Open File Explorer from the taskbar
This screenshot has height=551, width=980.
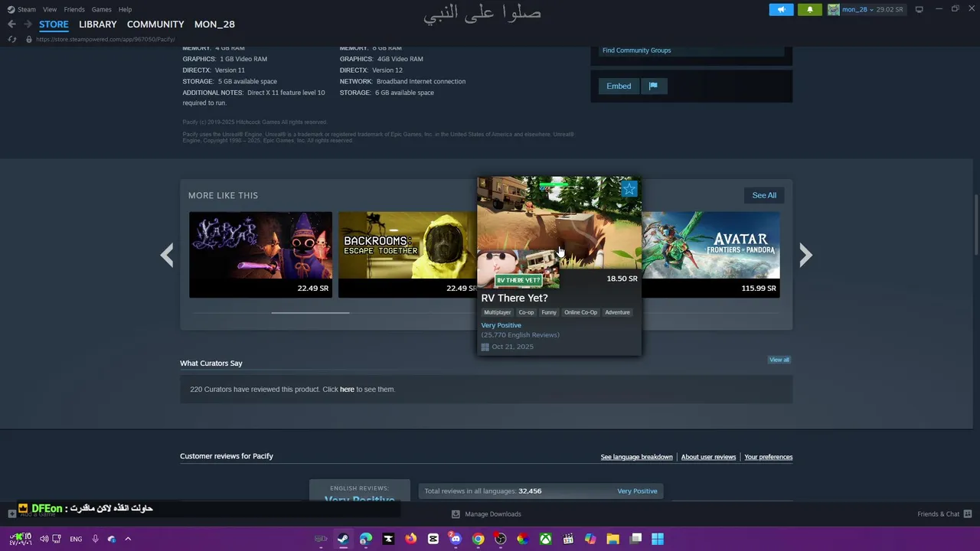click(612, 539)
